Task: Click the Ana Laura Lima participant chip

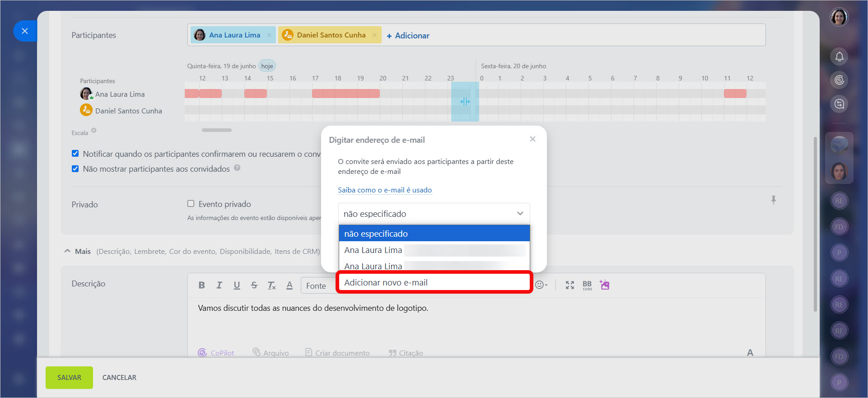Action: 233,35
